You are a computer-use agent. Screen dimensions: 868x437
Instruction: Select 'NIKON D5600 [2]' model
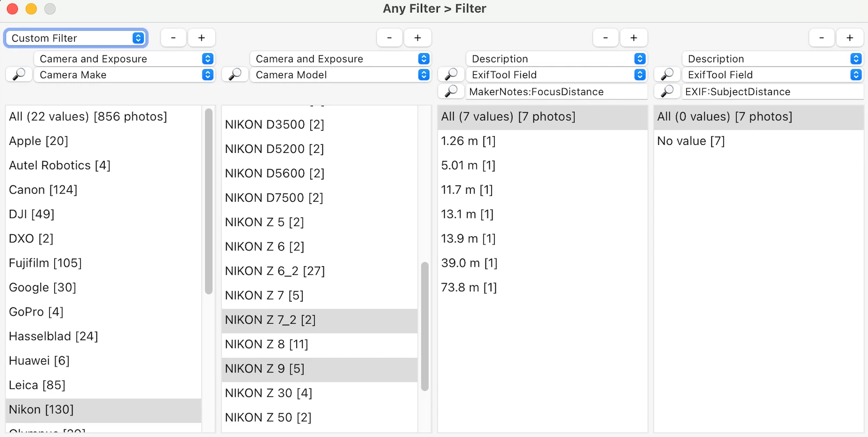click(320, 173)
